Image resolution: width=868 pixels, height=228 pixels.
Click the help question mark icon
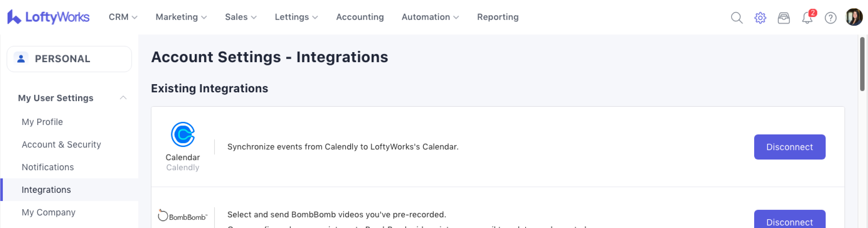point(830,18)
